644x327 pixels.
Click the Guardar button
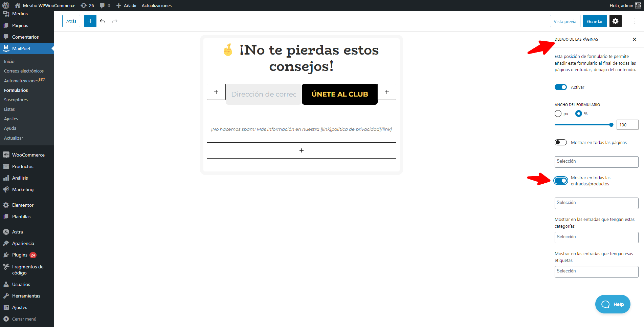coord(595,21)
